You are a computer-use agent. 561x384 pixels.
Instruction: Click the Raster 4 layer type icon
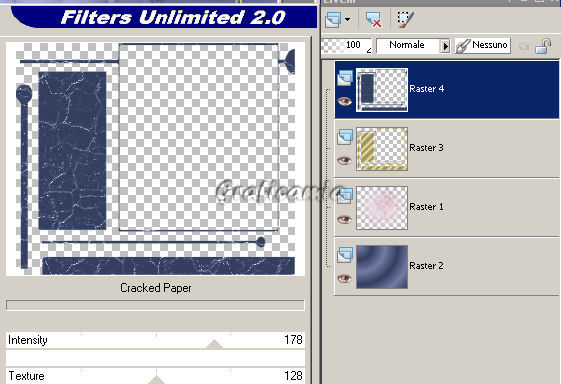345,78
